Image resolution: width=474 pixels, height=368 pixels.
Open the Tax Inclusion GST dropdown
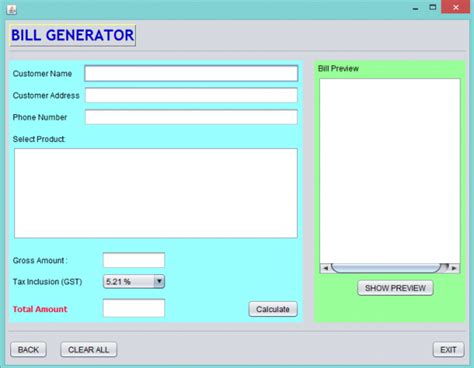pyautogui.click(x=134, y=281)
